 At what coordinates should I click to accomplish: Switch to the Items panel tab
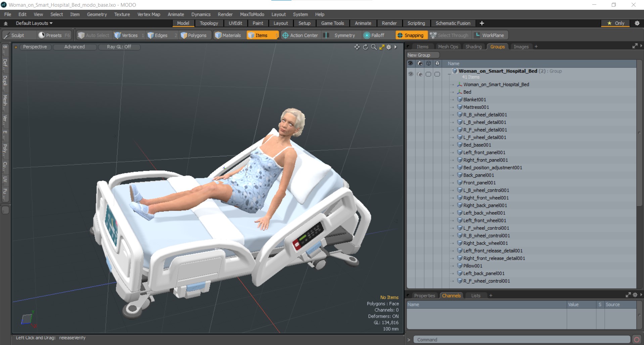[x=422, y=47]
